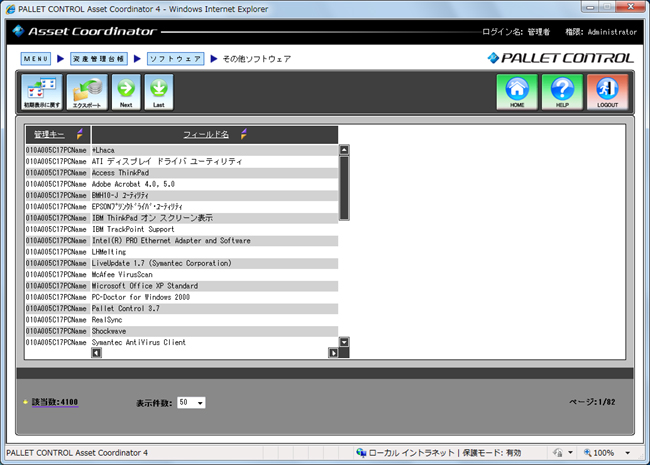Viewport: 650px width, 465px height.
Task: Click the 100% zoom indicator
Action: click(x=599, y=453)
